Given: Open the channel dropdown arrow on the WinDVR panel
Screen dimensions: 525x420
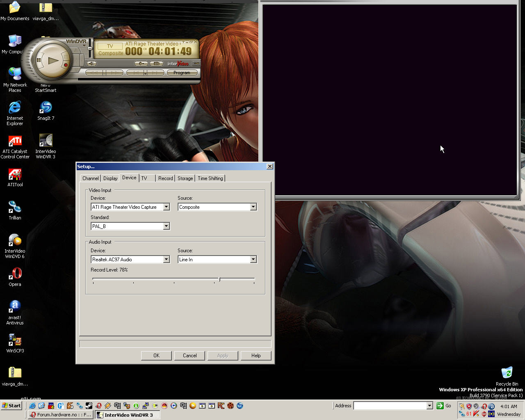Looking at the screenshot, I should [145, 73].
